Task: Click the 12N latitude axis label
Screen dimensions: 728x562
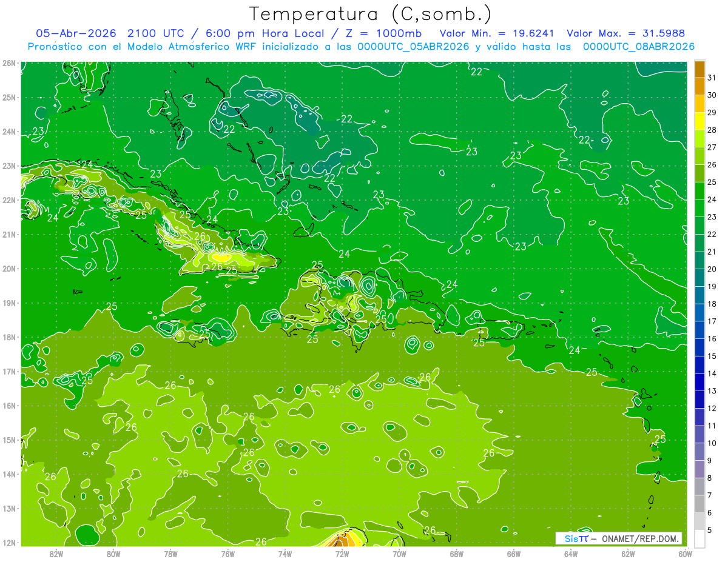Action: click(8, 543)
